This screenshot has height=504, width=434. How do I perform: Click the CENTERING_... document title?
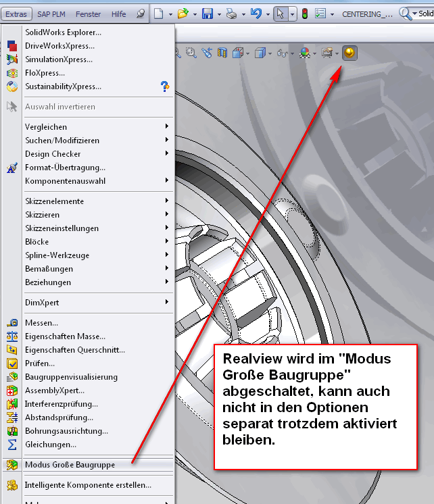pyautogui.click(x=367, y=14)
